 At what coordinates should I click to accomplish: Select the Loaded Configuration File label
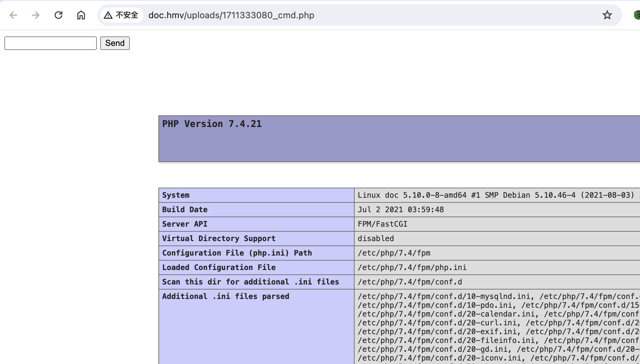point(219,267)
